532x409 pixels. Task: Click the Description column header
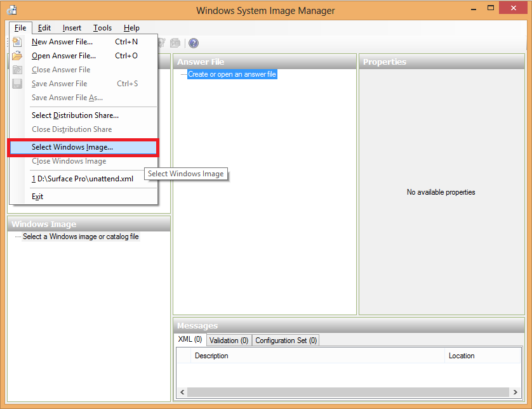point(317,356)
